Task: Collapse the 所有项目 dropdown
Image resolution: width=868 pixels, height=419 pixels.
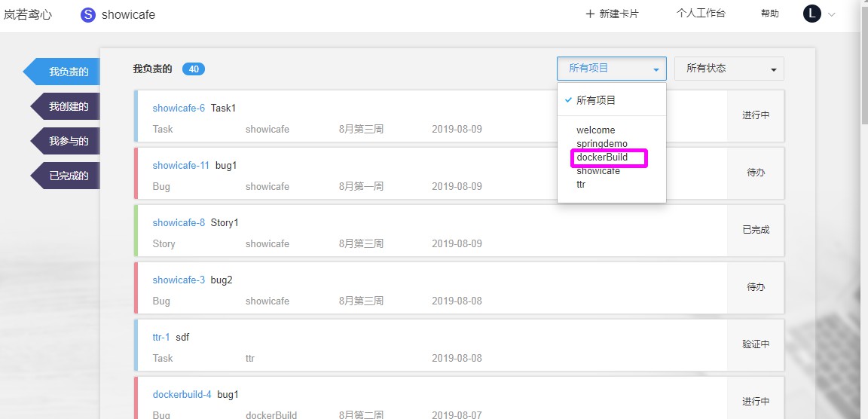Action: tap(612, 69)
